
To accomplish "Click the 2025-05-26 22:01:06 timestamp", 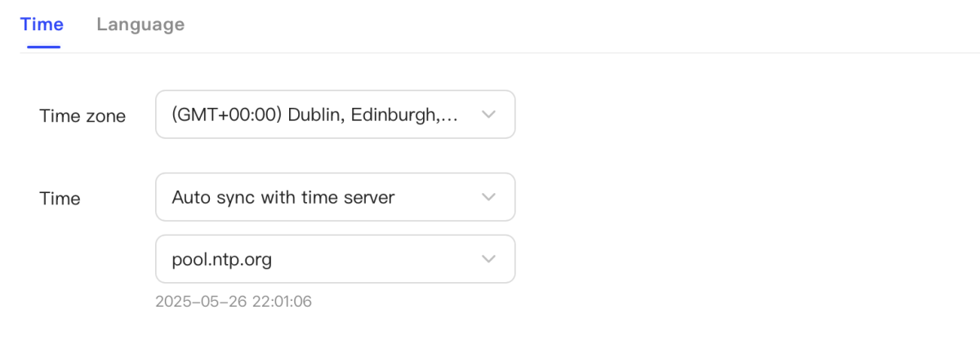I will tap(234, 302).
